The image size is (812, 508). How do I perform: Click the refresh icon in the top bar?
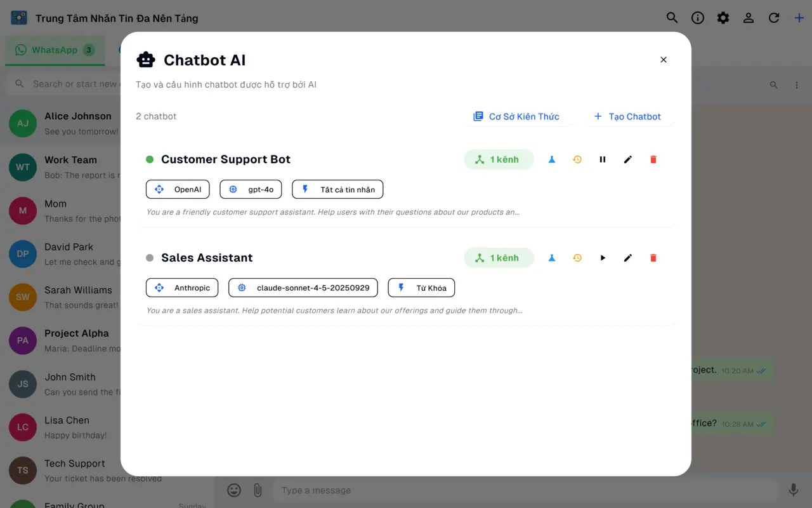click(x=774, y=18)
